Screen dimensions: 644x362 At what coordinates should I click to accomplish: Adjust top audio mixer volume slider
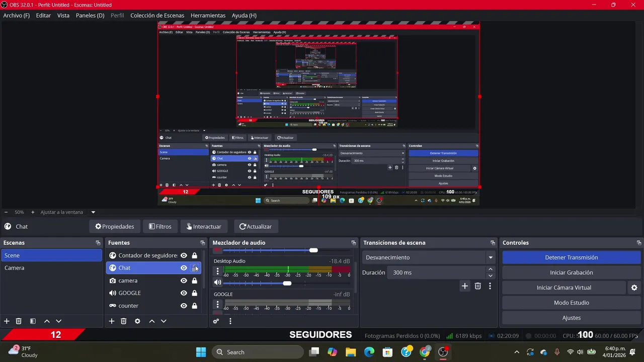pos(314,250)
